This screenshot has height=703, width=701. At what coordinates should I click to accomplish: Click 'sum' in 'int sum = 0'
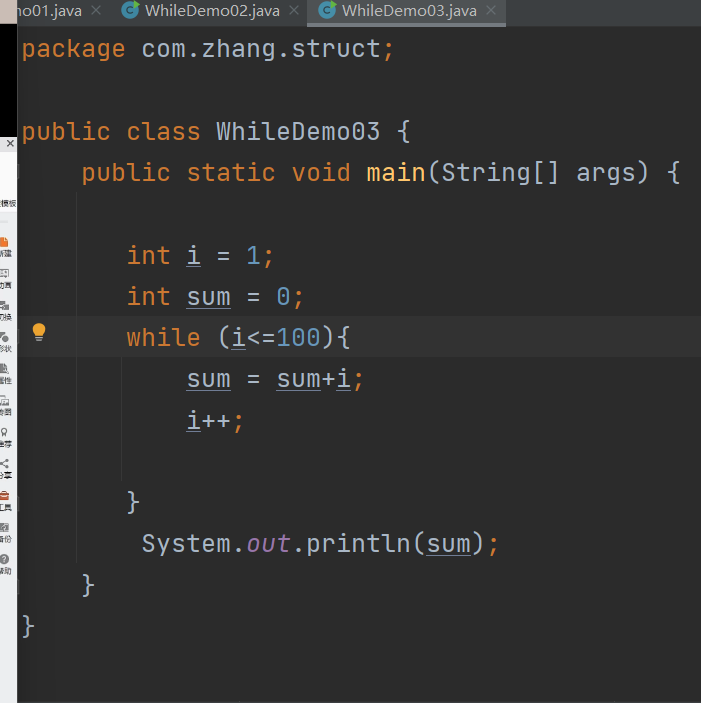pos(208,297)
